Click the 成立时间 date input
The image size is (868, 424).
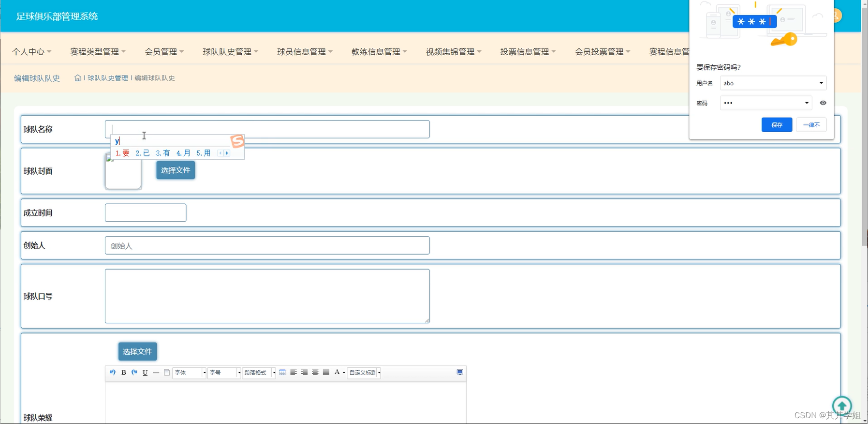[x=146, y=212]
